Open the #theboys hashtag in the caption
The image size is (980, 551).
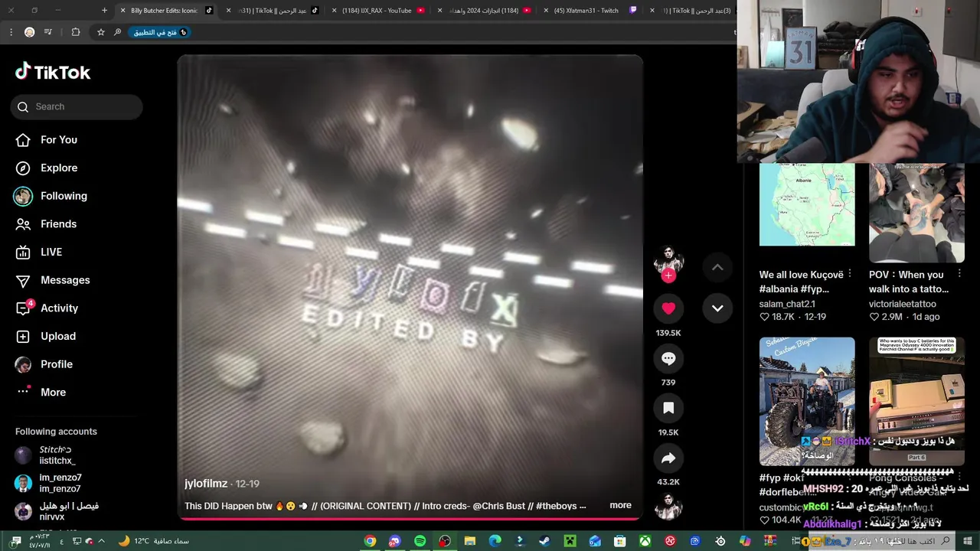pyautogui.click(x=556, y=506)
